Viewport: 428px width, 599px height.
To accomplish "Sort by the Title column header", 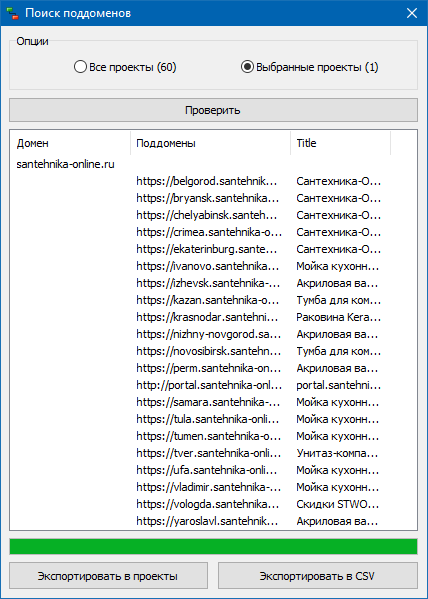I will click(340, 143).
